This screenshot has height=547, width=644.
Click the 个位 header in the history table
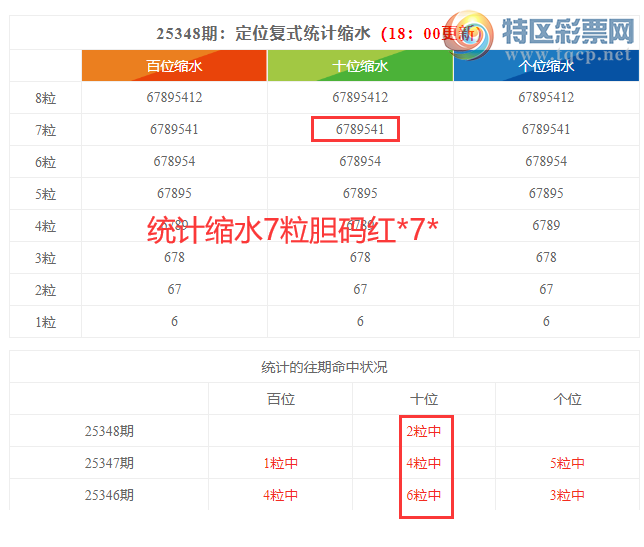pyautogui.click(x=567, y=399)
